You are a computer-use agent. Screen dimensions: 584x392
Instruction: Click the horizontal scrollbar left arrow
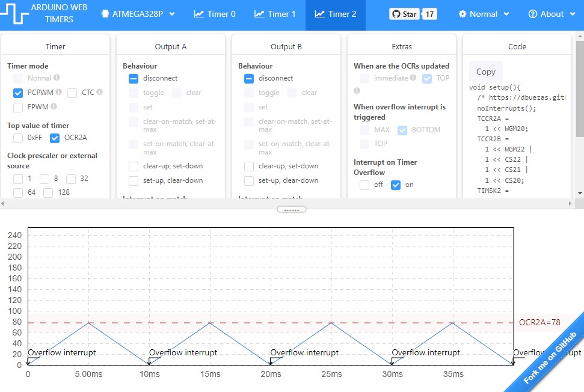tap(2, 203)
